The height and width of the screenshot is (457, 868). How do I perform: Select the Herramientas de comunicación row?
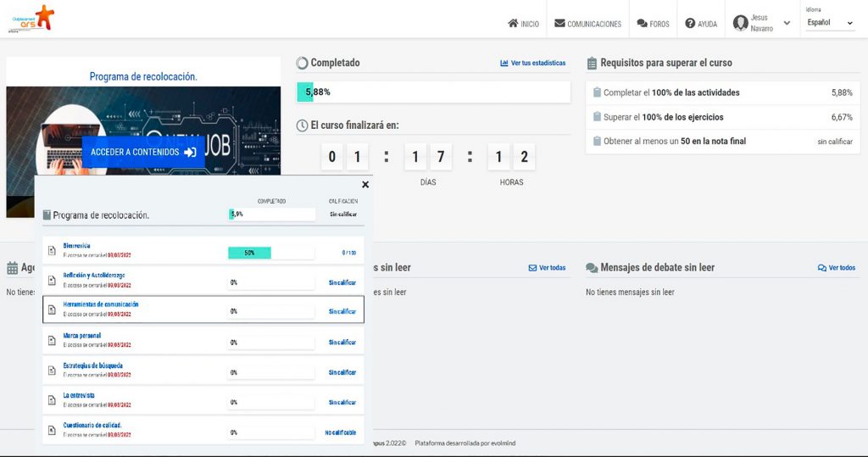[203, 309]
